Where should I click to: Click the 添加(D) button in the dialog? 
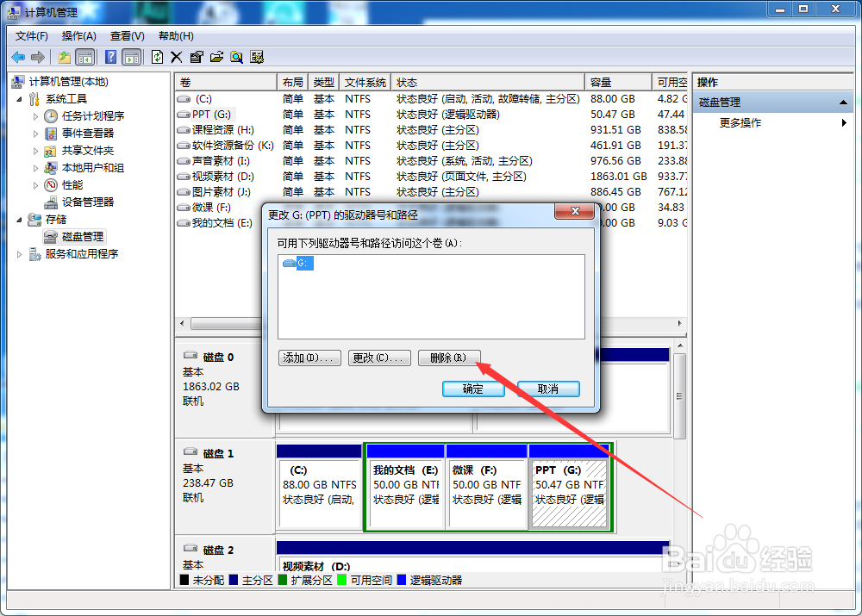309,358
